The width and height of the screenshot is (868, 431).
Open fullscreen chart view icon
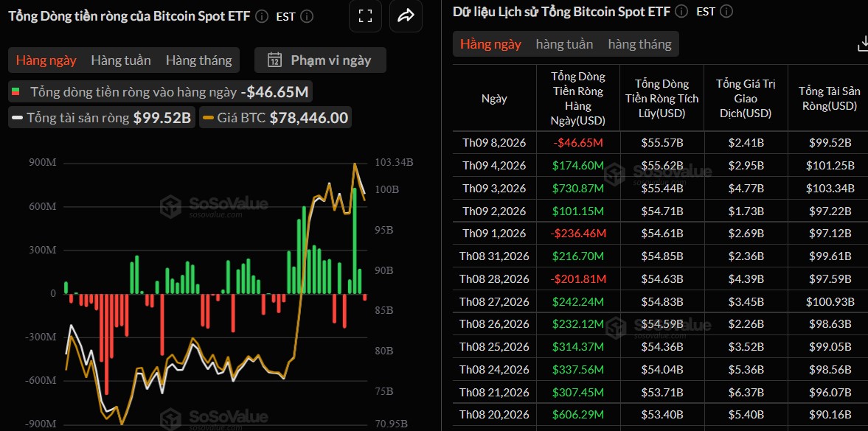tap(365, 16)
